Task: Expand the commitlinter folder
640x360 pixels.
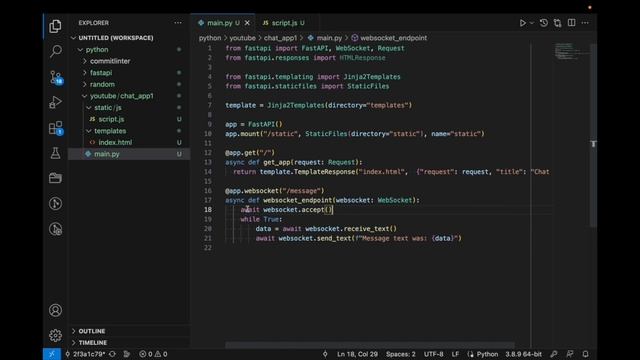Action: point(129,61)
